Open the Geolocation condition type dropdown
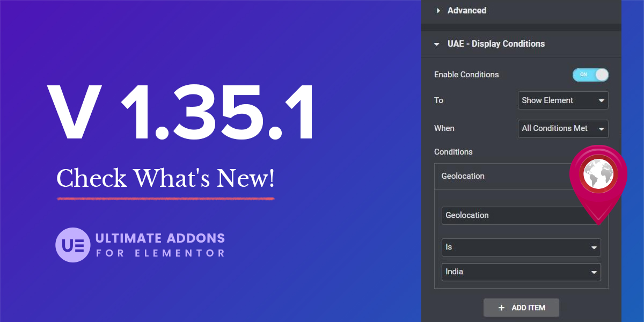Viewport: 644px width, 322px height. tap(510, 215)
